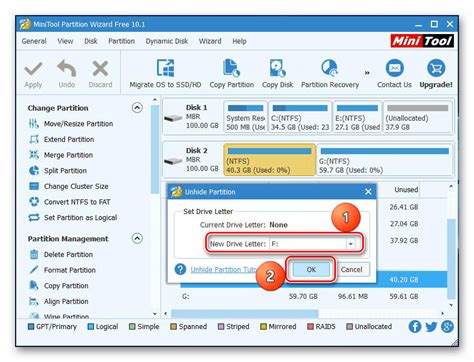Collapse the Change Partition section
This screenshot has width=474, height=362.
coord(137,108)
